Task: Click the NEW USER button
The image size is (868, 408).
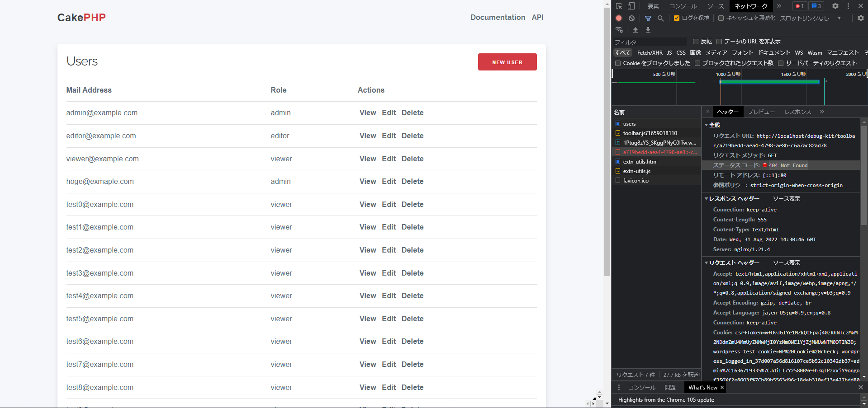Action: pos(507,62)
